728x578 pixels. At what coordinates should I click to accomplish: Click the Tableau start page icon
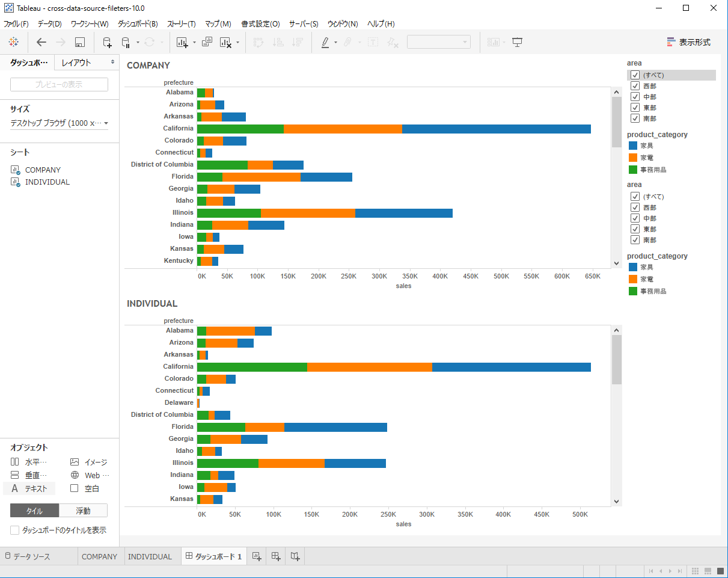point(13,42)
